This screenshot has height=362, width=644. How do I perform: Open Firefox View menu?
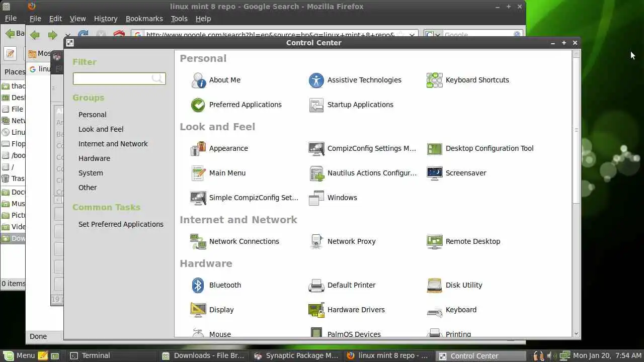(x=77, y=19)
